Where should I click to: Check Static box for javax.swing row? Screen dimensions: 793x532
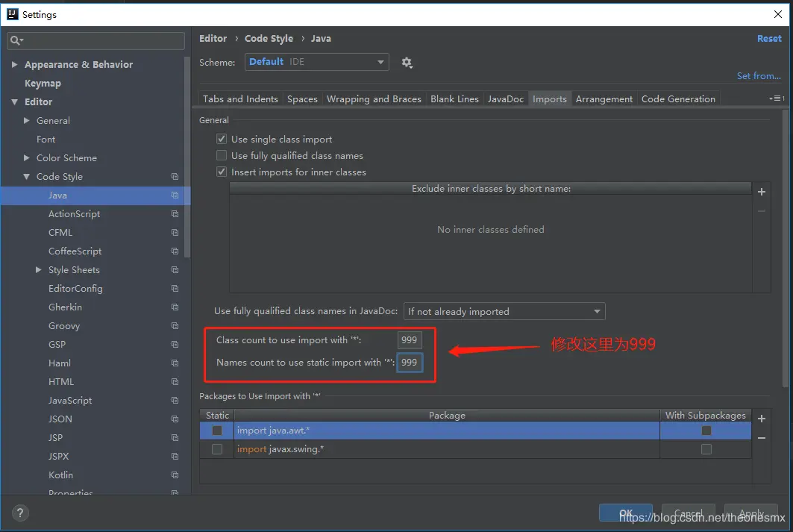[217, 449]
